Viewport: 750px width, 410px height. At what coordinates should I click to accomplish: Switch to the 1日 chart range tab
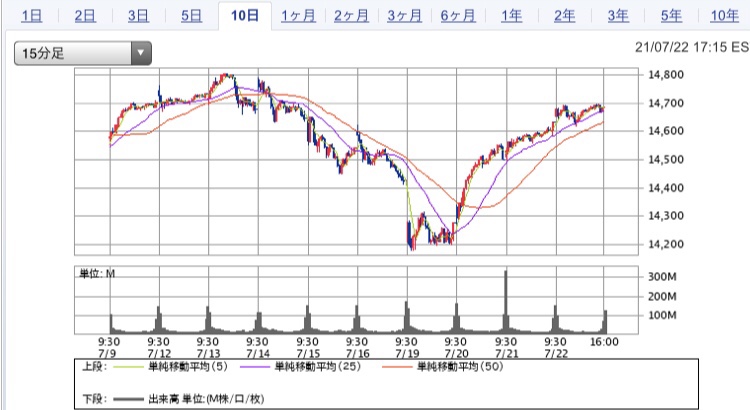(32, 16)
